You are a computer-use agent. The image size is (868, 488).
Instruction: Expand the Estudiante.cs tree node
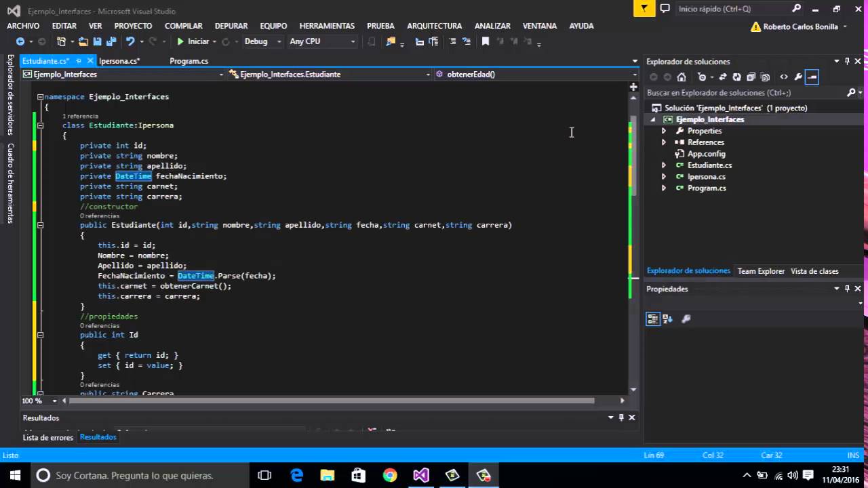click(x=664, y=165)
